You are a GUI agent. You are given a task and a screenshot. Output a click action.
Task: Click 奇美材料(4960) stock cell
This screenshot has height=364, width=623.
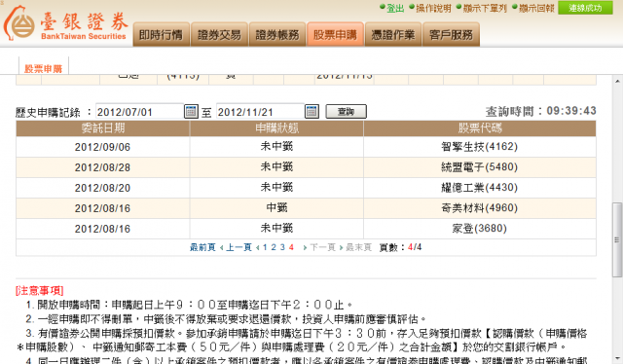coord(480,208)
